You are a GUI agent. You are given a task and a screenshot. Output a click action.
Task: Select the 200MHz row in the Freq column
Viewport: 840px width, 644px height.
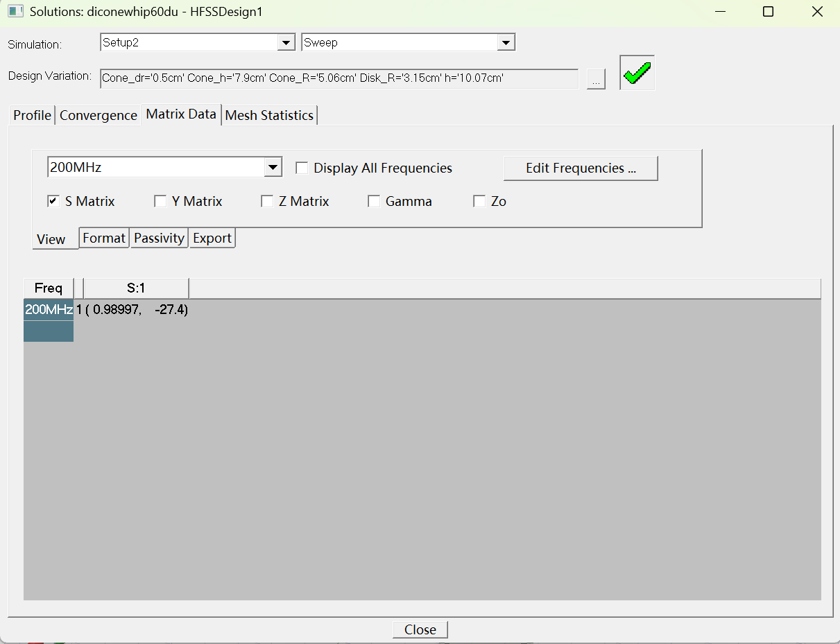[49, 310]
